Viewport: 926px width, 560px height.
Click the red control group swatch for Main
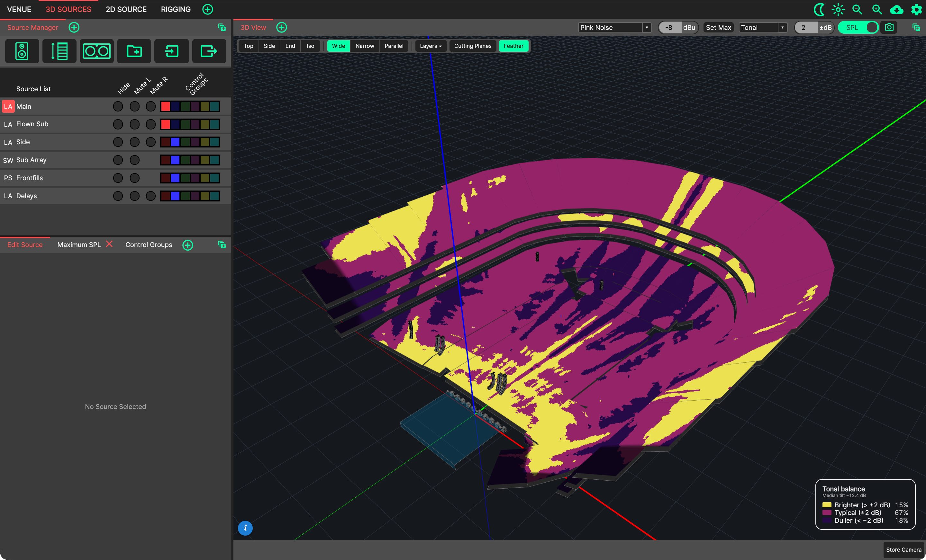point(165,106)
